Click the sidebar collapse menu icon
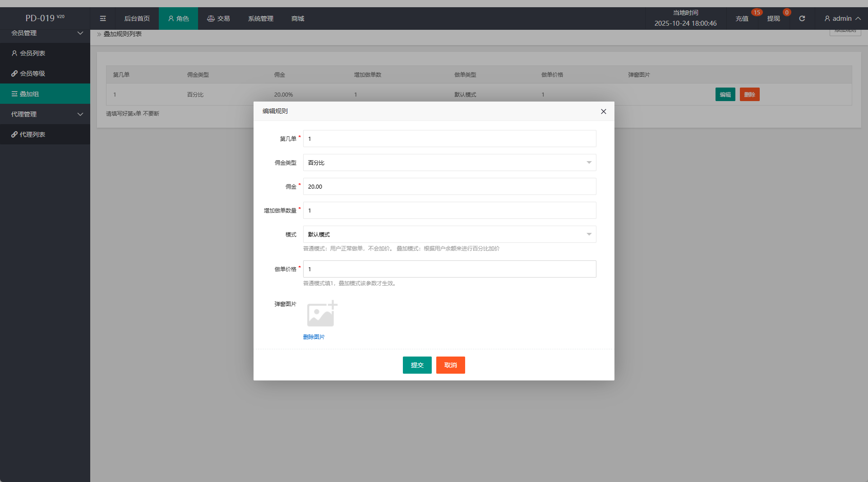This screenshot has height=482, width=868. [x=103, y=19]
